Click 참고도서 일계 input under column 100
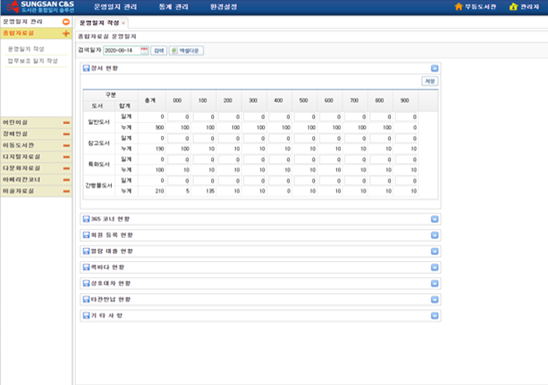The image size is (548, 385). tap(204, 138)
